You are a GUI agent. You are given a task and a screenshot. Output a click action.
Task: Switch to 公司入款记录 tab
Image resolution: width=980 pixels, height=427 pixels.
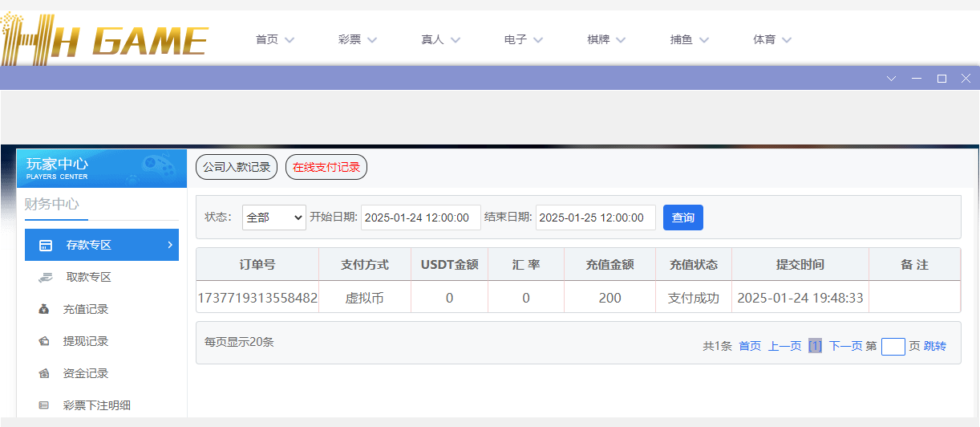point(237,168)
